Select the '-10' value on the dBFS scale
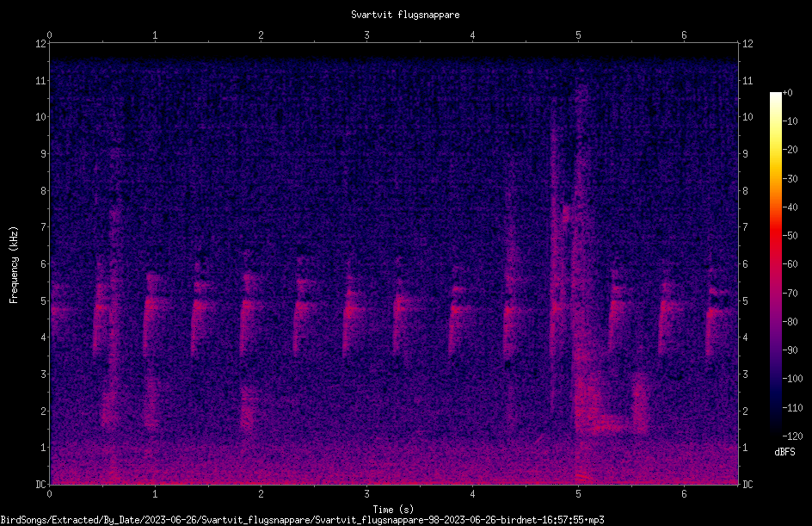Viewport: 812px width, 526px height. (790, 121)
